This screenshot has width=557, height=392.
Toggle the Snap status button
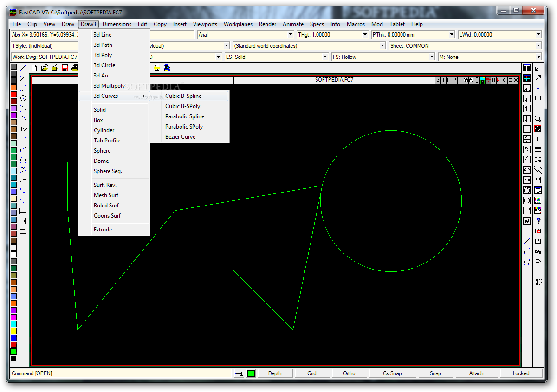[x=435, y=373]
